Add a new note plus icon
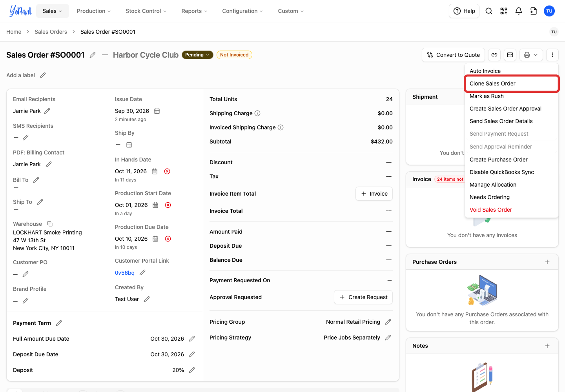Screen dimensions: 565x392 point(547,346)
